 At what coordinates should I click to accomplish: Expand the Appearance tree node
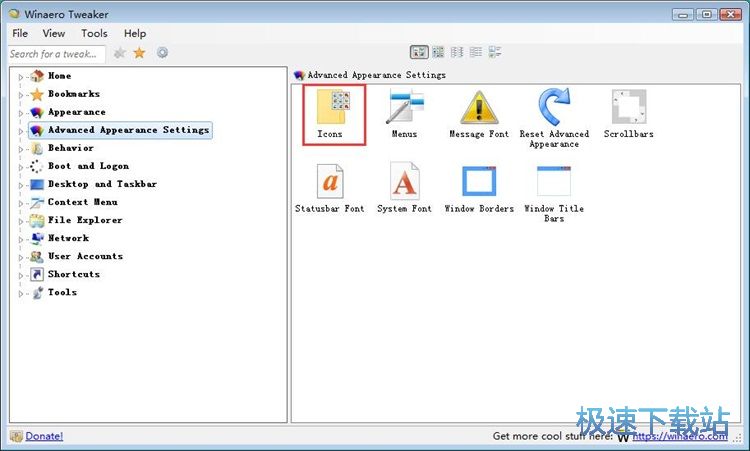(21, 113)
